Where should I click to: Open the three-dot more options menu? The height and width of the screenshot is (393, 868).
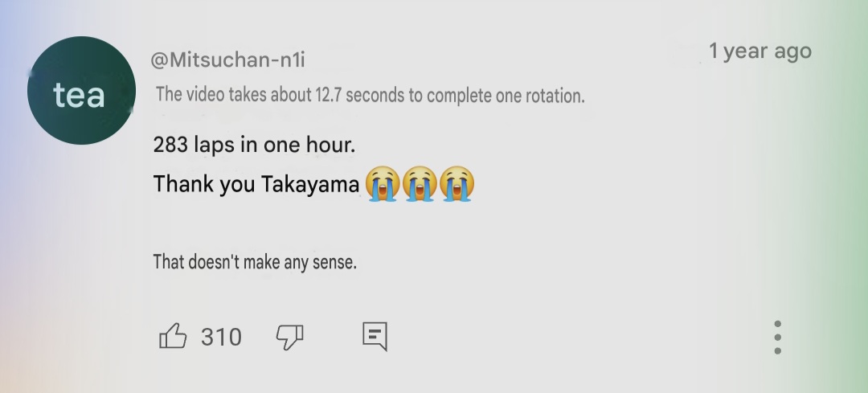778,337
